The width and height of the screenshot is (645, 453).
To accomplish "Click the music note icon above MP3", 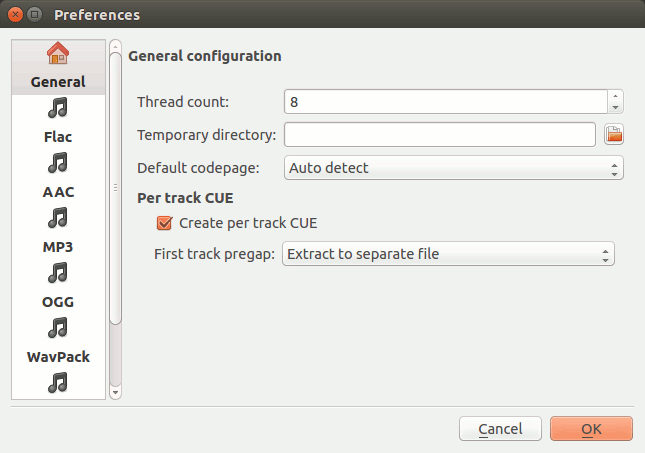I will click(58, 217).
